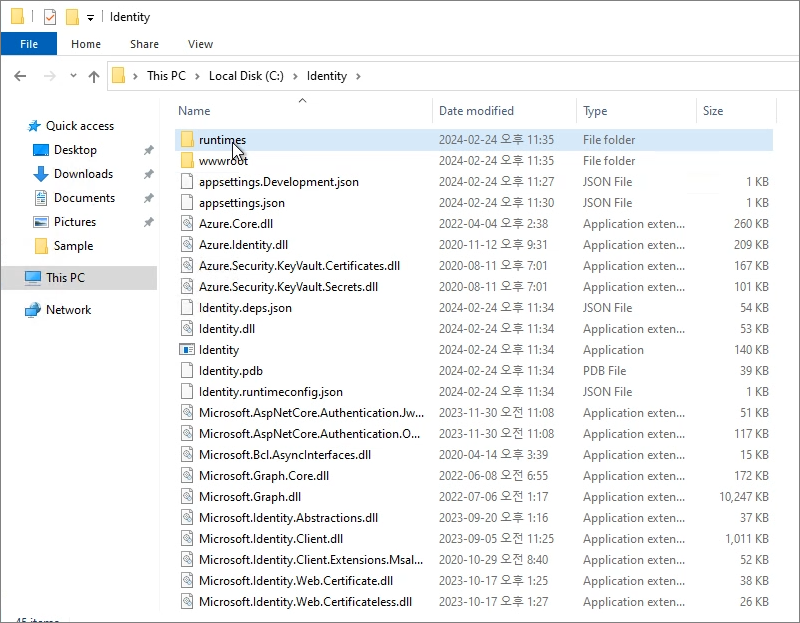This screenshot has width=800, height=623.
Task: Select Microsoft.AspNetCore.Authentication.Jw... file name
Action: tap(311, 412)
